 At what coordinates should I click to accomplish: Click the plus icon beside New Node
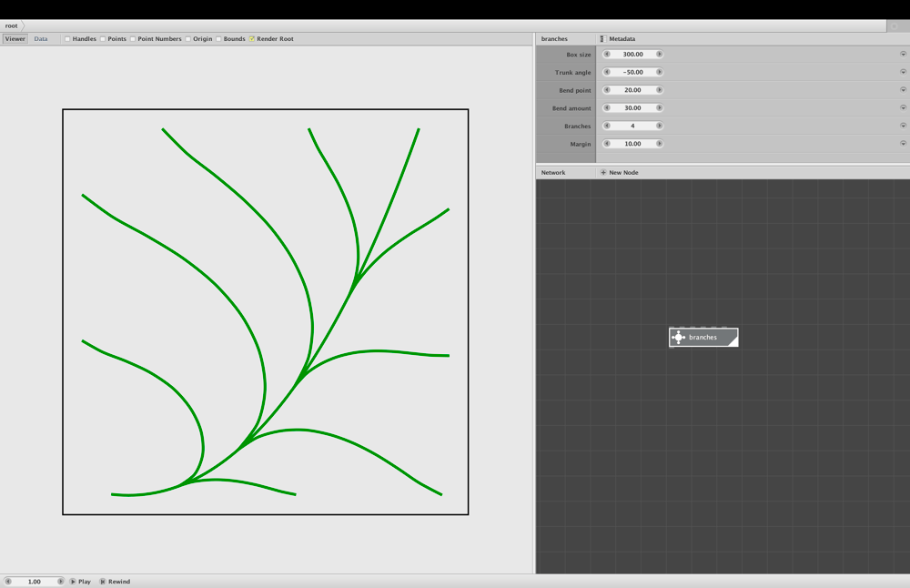(603, 172)
